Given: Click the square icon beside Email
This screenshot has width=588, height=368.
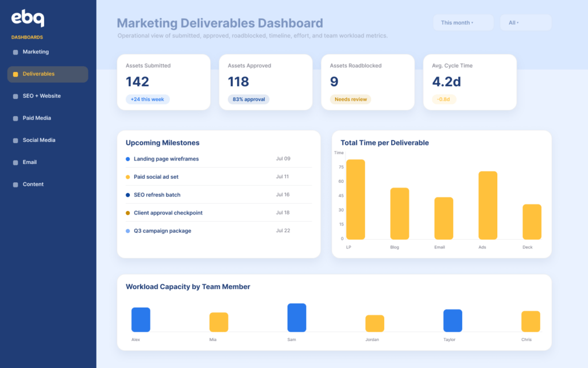Looking at the screenshot, I should (16, 163).
